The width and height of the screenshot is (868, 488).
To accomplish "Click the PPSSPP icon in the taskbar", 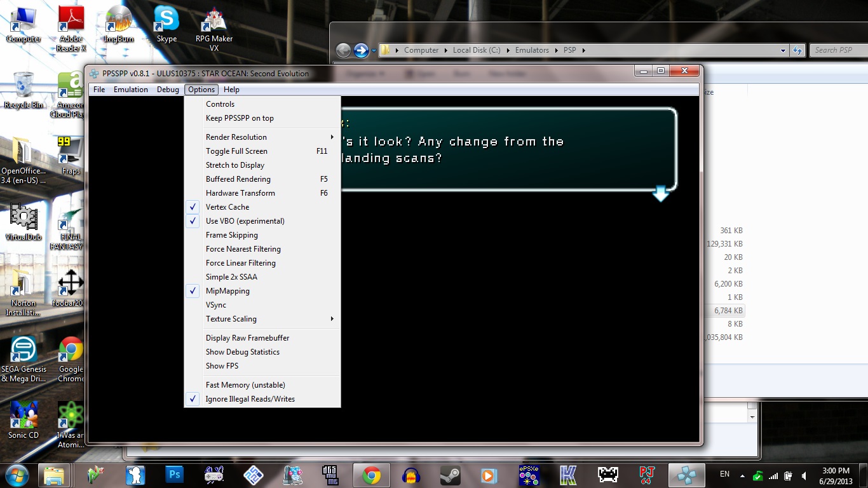I will tap(686, 475).
